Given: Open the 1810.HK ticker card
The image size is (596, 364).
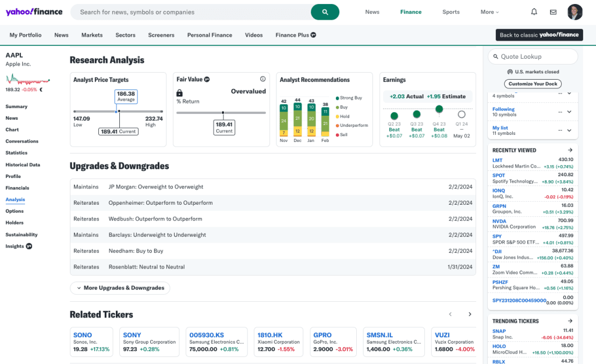Looking at the screenshot, I should [x=278, y=342].
